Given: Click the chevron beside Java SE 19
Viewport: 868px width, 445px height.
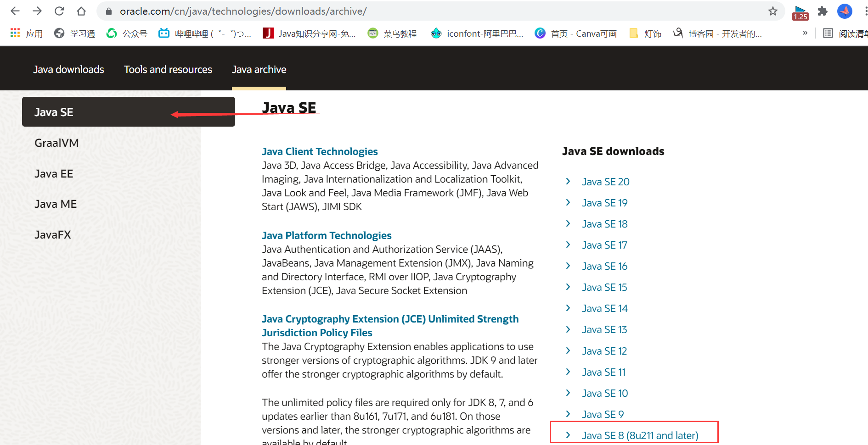Looking at the screenshot, I should 568,203.
